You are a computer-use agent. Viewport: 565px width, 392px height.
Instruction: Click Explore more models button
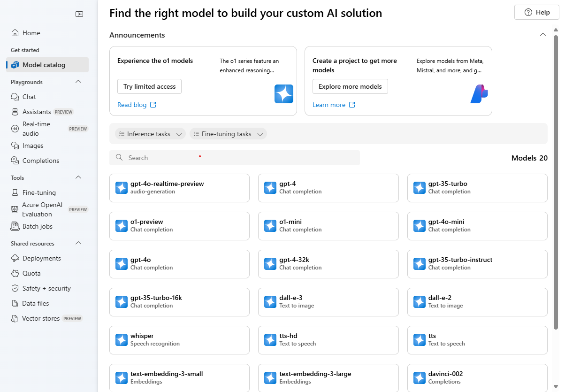click(350, 86)
